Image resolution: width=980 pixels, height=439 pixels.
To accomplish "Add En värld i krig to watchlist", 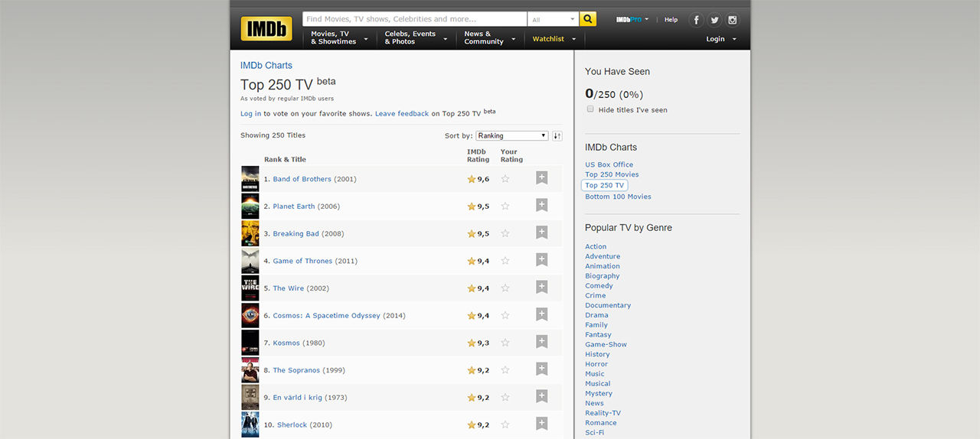I will tap(541, 397).
